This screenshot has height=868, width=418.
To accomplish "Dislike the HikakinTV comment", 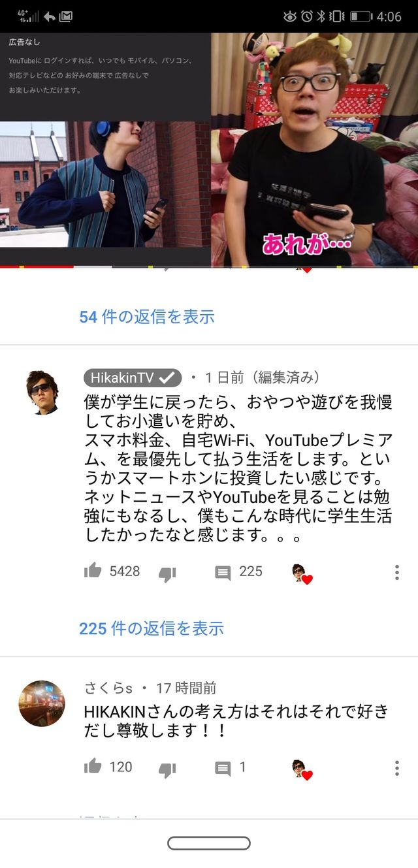I will [167, 575].
